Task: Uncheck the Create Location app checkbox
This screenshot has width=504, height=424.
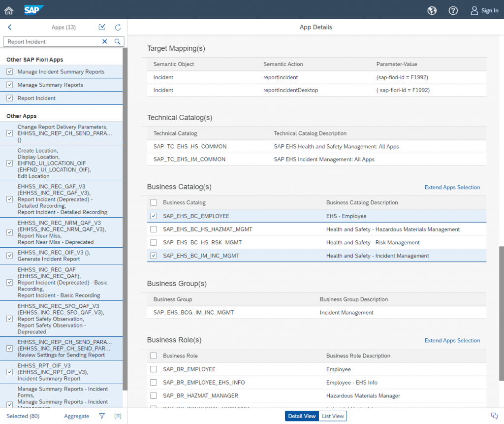Action: click(x=10, y=163)
